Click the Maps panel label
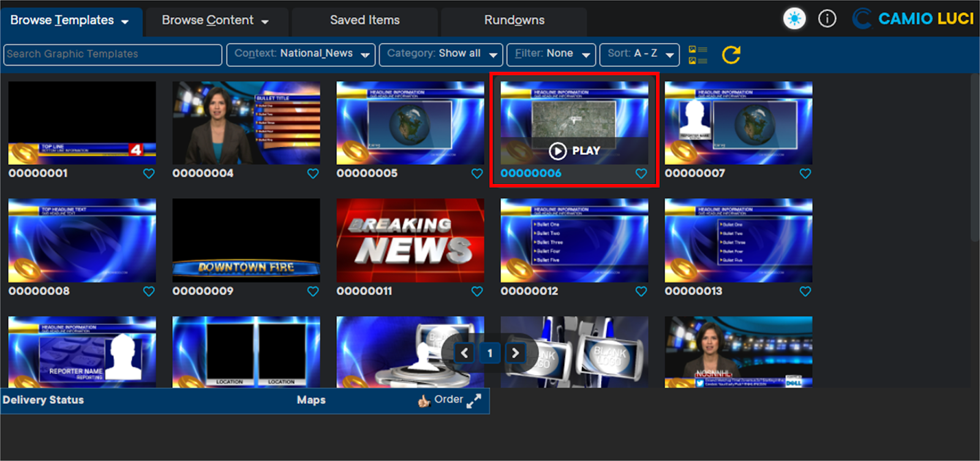Image resolution: width=980 pixels, height=461 pixels. (x=311, y=400)
